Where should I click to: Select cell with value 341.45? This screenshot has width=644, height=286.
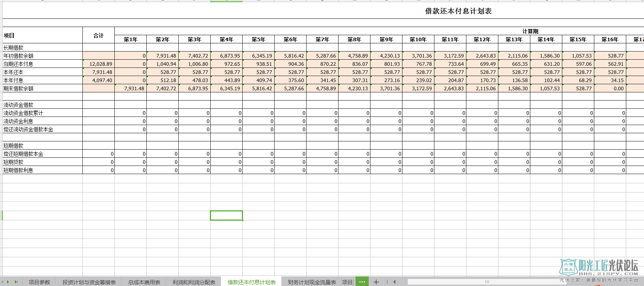pyautogui.click(x=322, y=80)
